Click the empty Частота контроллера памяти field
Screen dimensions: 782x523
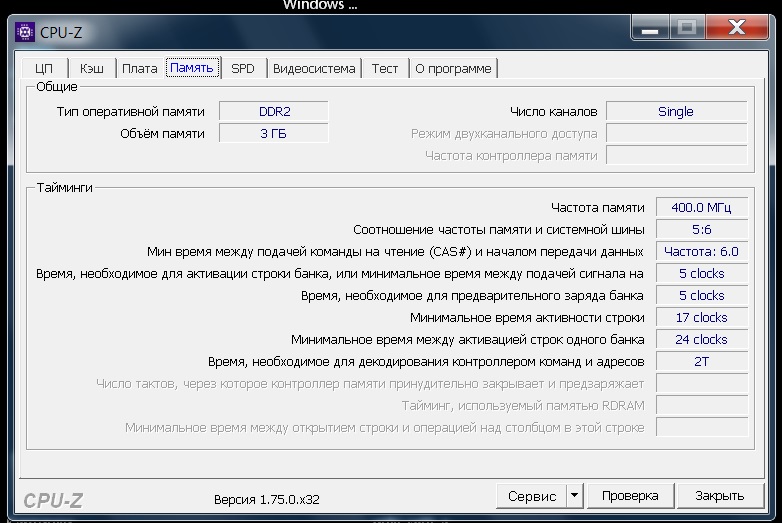[676, 156]
